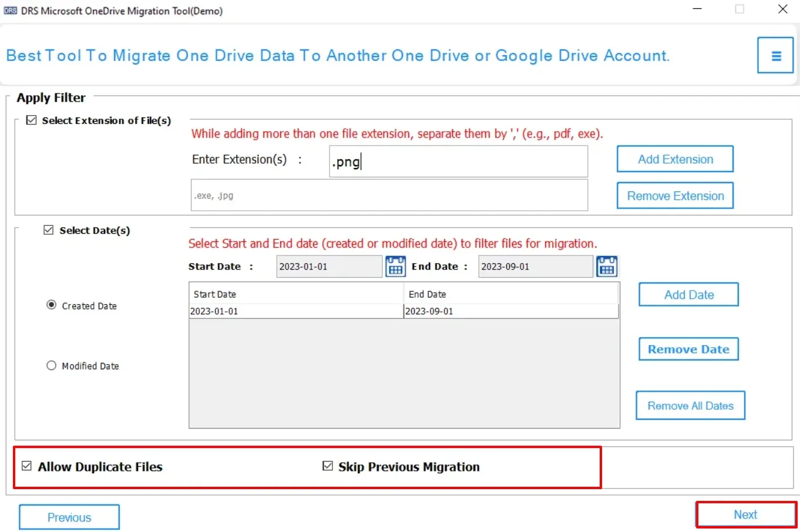Open the Start Date calendar picker
800x532 pixels.
tap(395, 267)
